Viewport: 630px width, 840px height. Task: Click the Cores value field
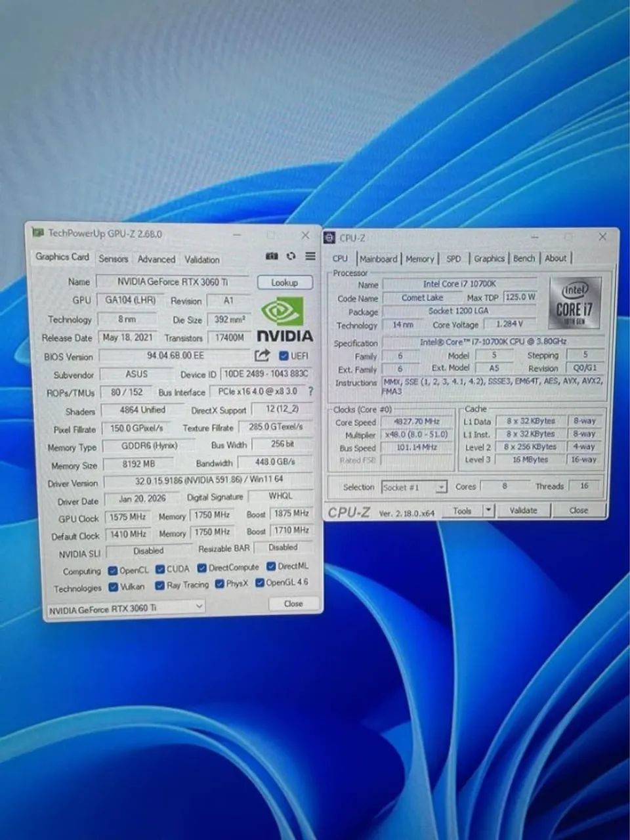[x=504, y=486]
